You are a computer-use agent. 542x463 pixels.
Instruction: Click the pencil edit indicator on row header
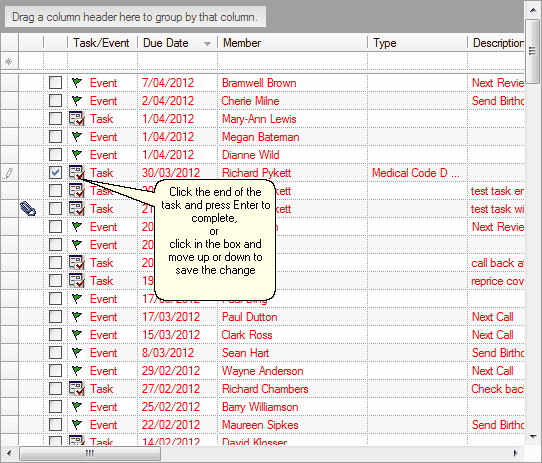tap(9, 173)
